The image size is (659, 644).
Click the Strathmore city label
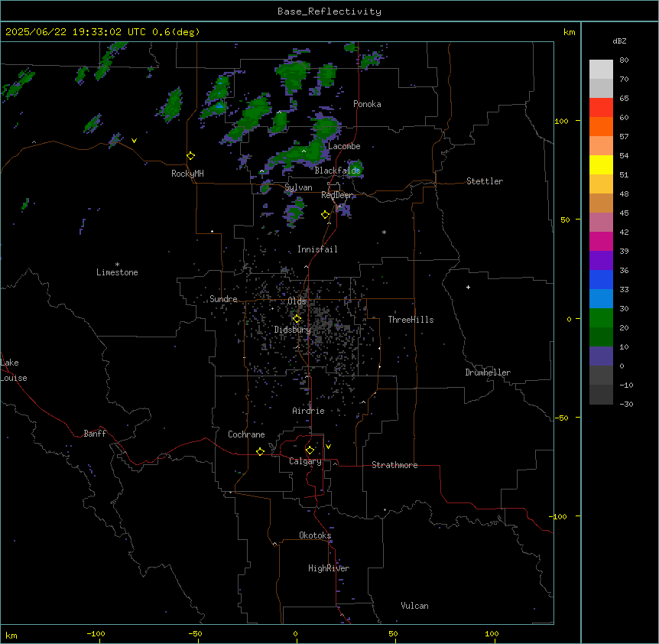click(394, 465)
